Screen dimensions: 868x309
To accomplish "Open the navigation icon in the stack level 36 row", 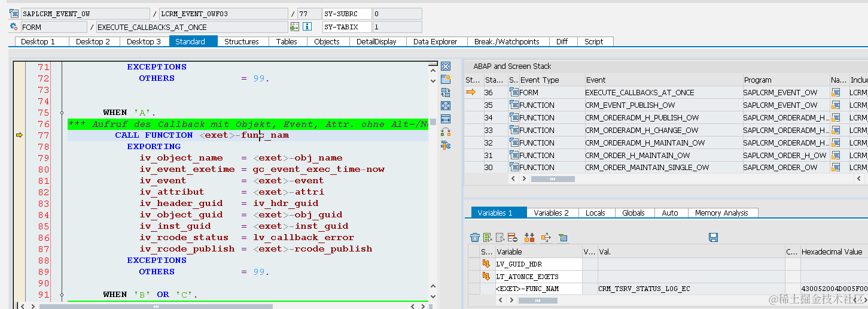I will click(x=836, y=92).
